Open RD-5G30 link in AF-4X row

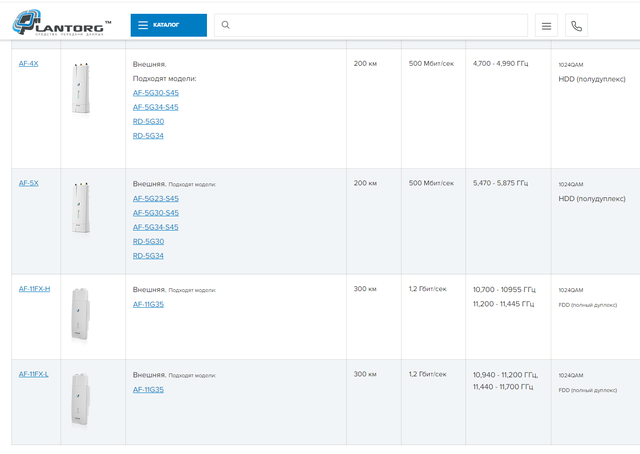pyautogui.click(x=149, y=122)
